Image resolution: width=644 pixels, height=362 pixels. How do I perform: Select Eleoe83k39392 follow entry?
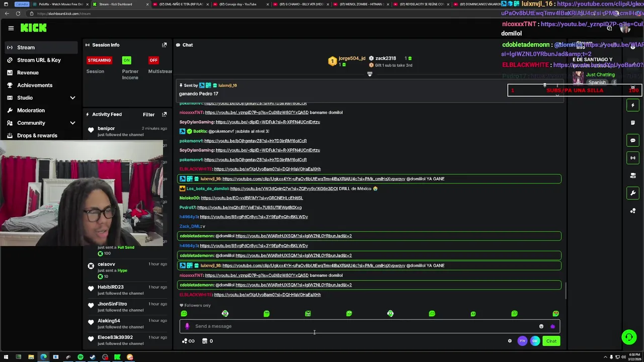pos(127,340)
